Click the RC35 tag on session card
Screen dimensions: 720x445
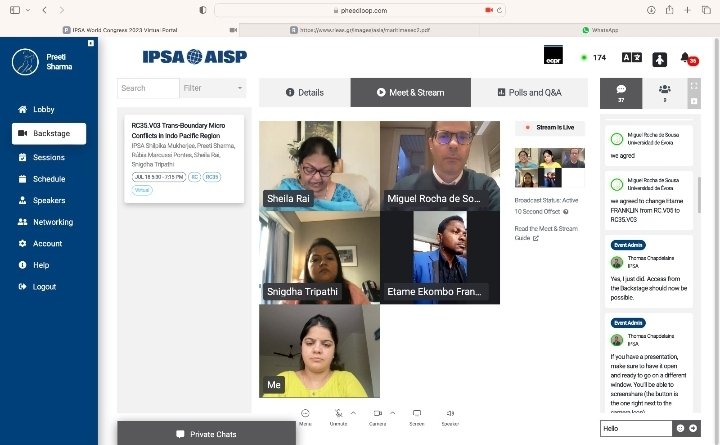pyautogui.click(x=212, y=177)
